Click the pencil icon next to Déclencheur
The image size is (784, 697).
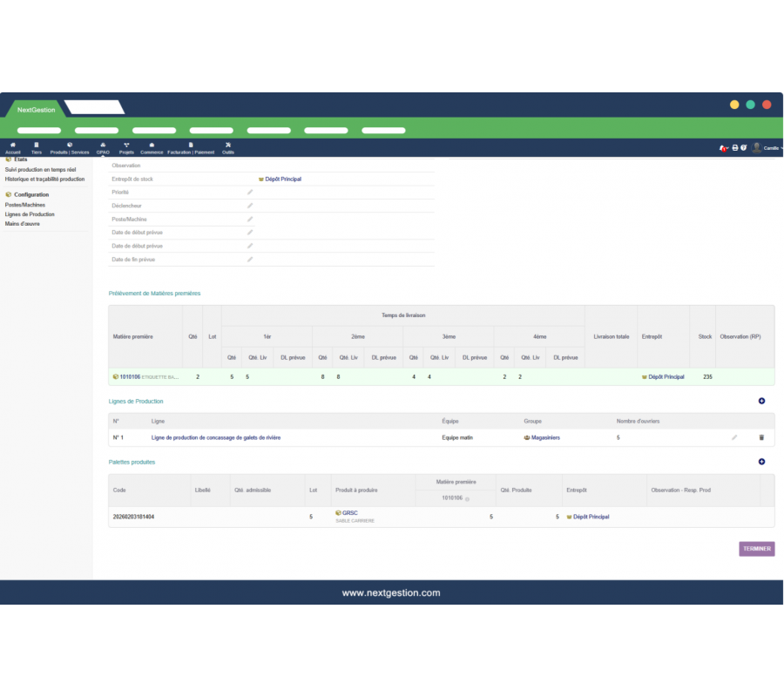250,206
